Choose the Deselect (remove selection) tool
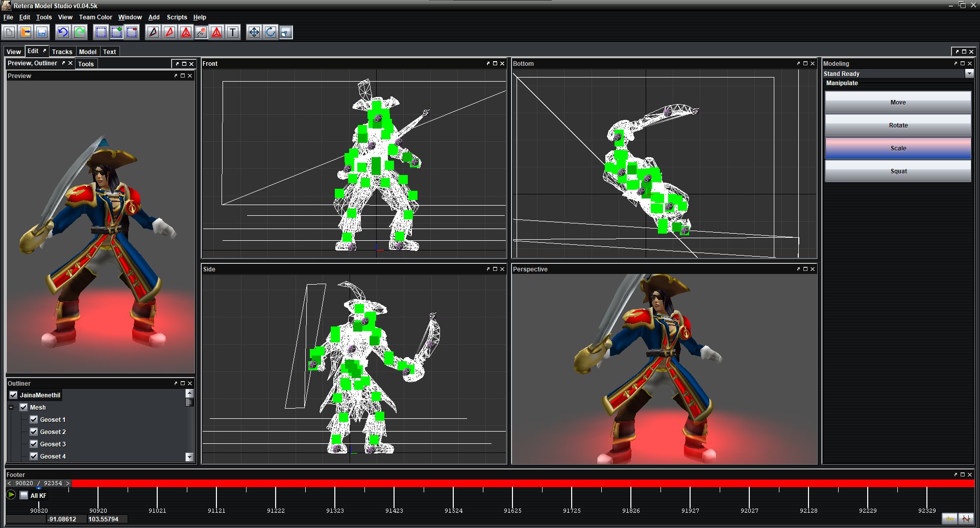 point(132,33)
